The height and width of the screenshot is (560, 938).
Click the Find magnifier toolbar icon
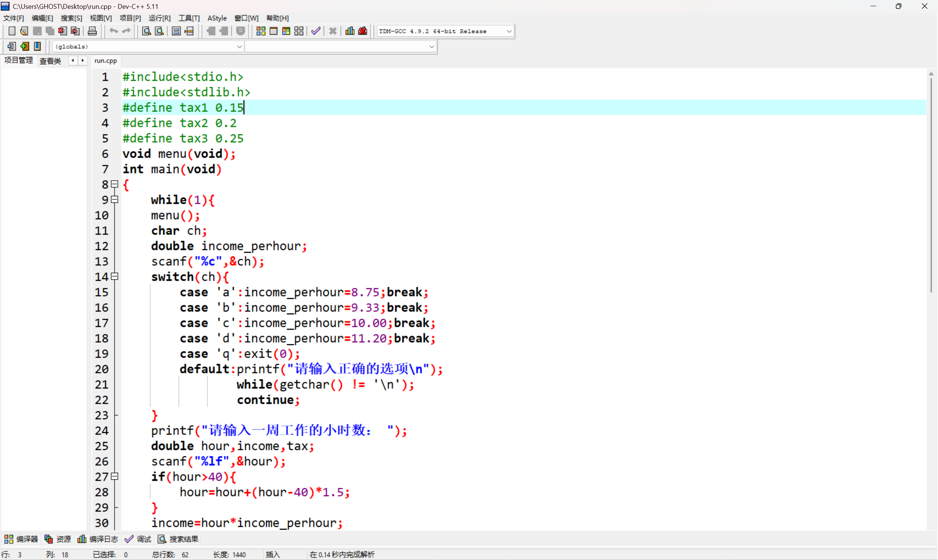click(146, 31)
